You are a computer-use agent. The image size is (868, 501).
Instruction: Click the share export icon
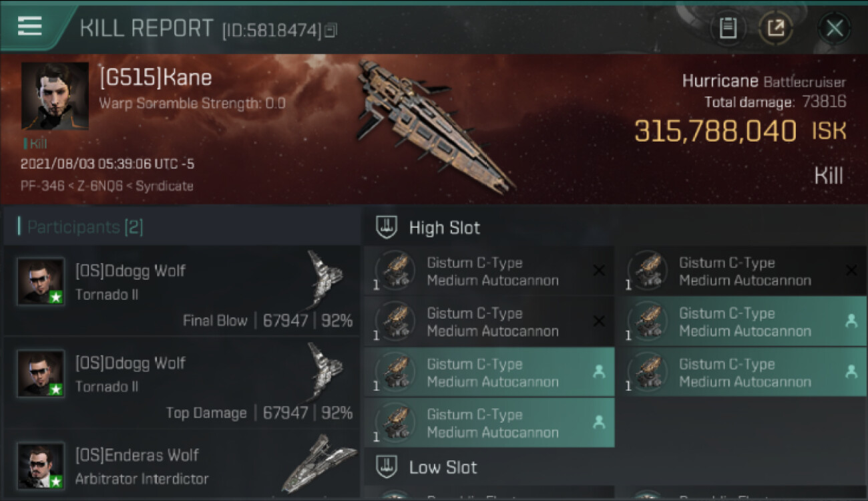point(775,28)
